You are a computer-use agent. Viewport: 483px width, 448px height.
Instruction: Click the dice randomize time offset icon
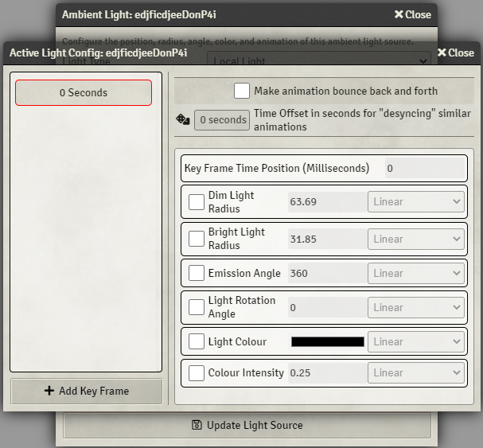pyautogui.click(x=183, y=119)
